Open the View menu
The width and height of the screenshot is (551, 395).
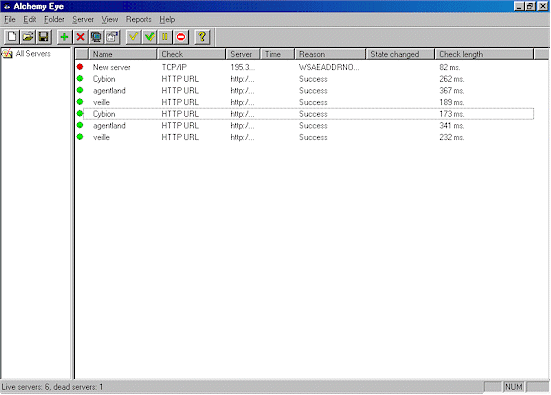click(110, 19)
